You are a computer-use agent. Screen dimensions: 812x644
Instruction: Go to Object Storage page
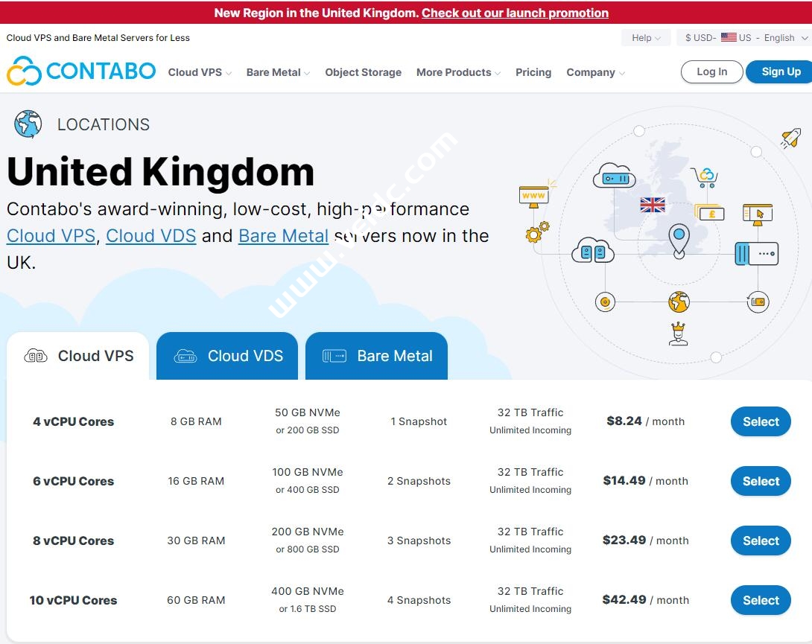pos(363,72)
